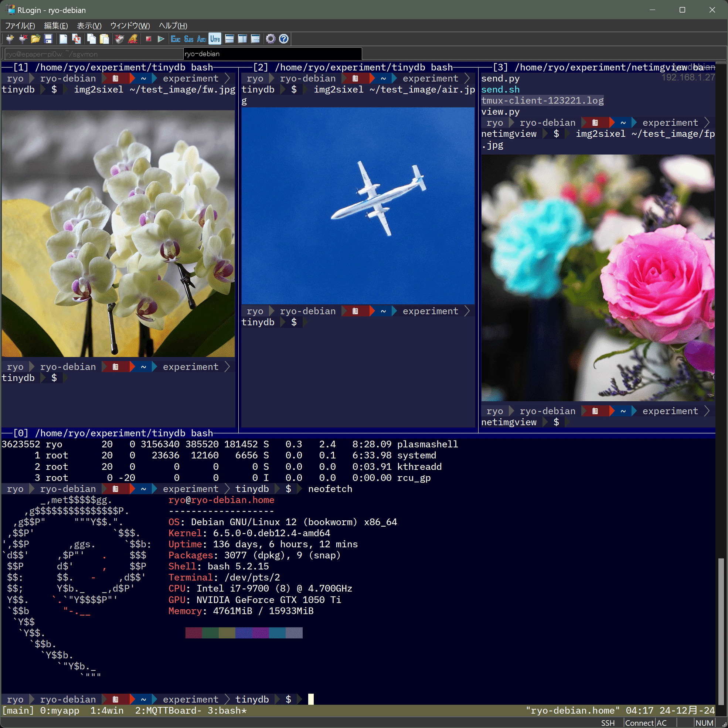Screen dimensions: 728x728
Task: Click the save settings diskette icon
Action: click(x=48, y=39)
